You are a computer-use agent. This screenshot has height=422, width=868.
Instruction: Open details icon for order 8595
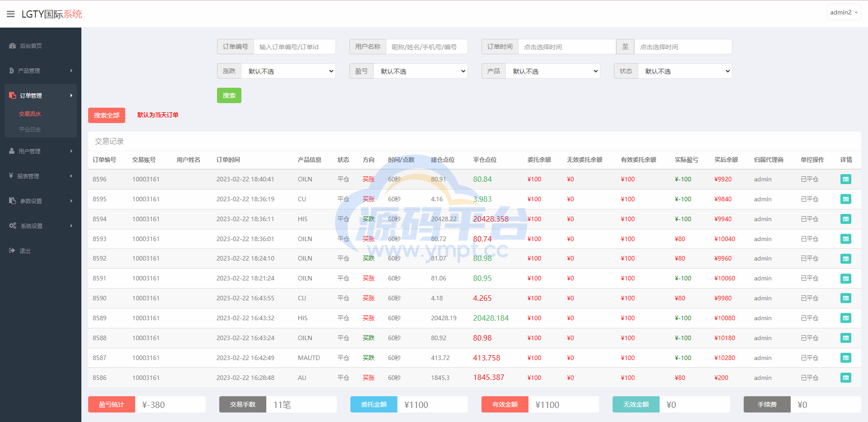pyautogui.click(x=845, y=199)
